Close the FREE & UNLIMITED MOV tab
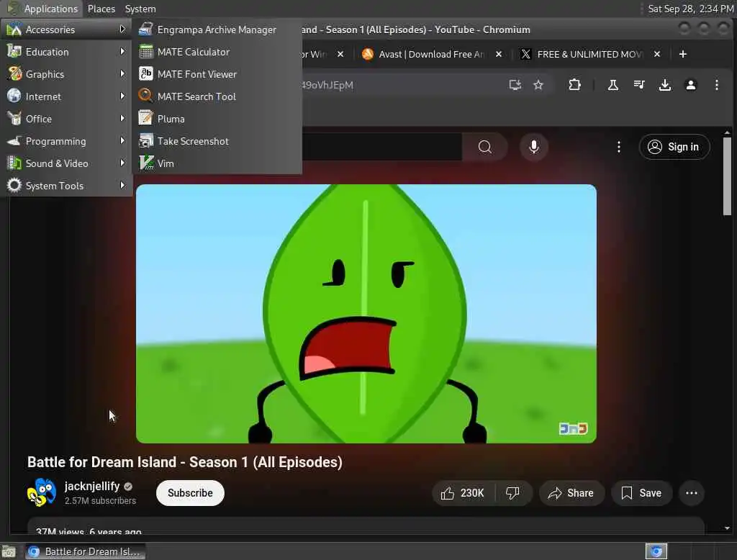Image resolution: width=737 pixels, height=560 pixels. point(657,54)
